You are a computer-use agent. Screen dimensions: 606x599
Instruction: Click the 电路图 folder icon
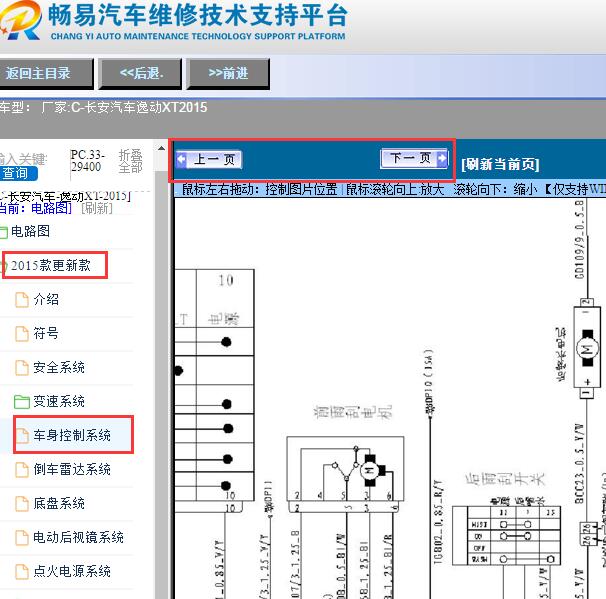coord(3,233)
